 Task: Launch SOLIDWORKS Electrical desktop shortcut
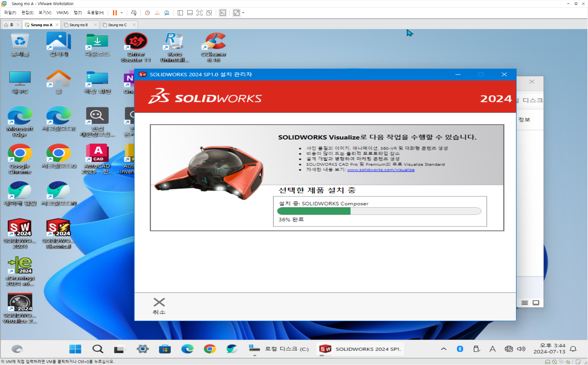pos(58,234)
